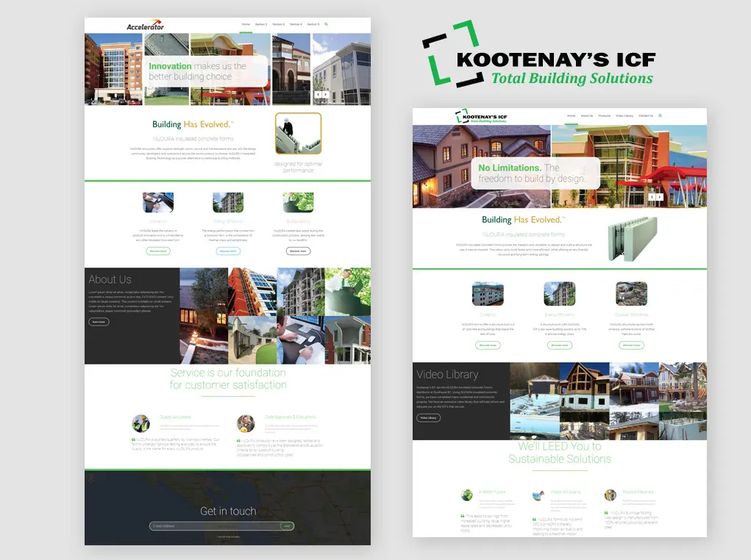Click the Recycled Materials heading
The width and height of the screenshot is (751, 560).
tap(638, 492)
